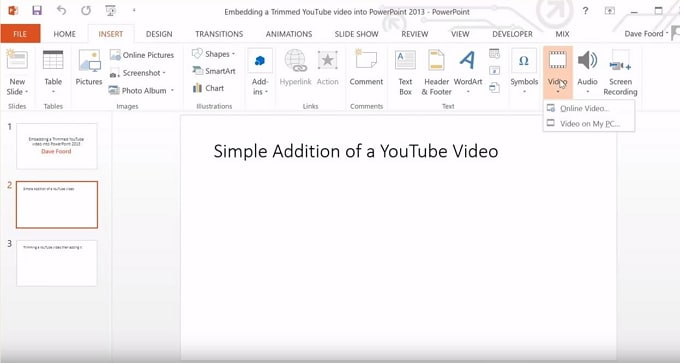
Task: Open Header & Footer settings
Action: (436, 72)
